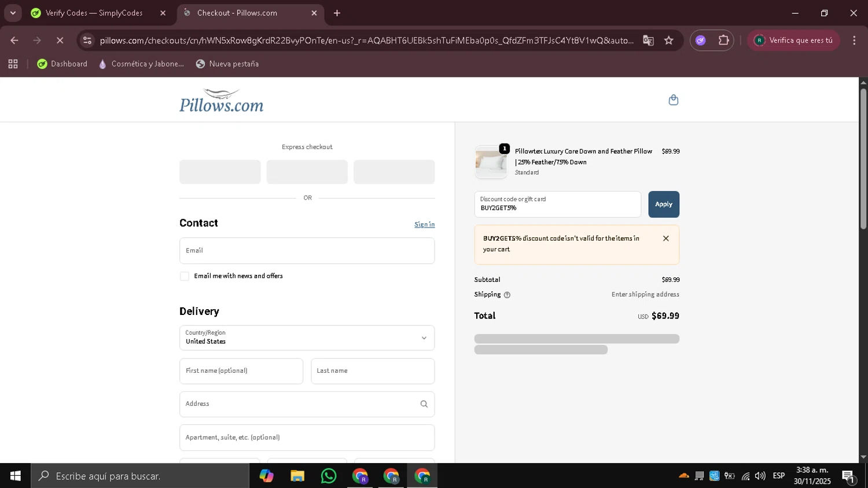The image size is (868, 488).
Task: Click the address search magnifier icon
Action: click(x=424, y=404)
